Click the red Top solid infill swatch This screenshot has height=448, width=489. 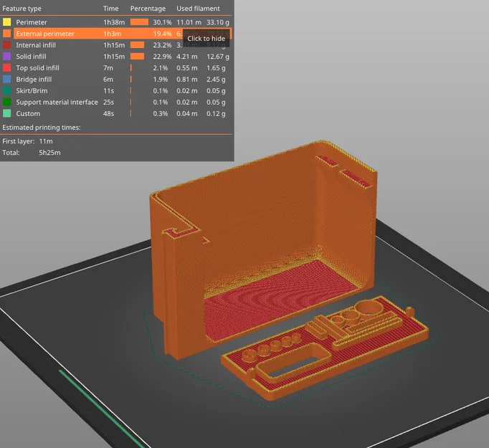pyautogui.click(x=7, y=67)
